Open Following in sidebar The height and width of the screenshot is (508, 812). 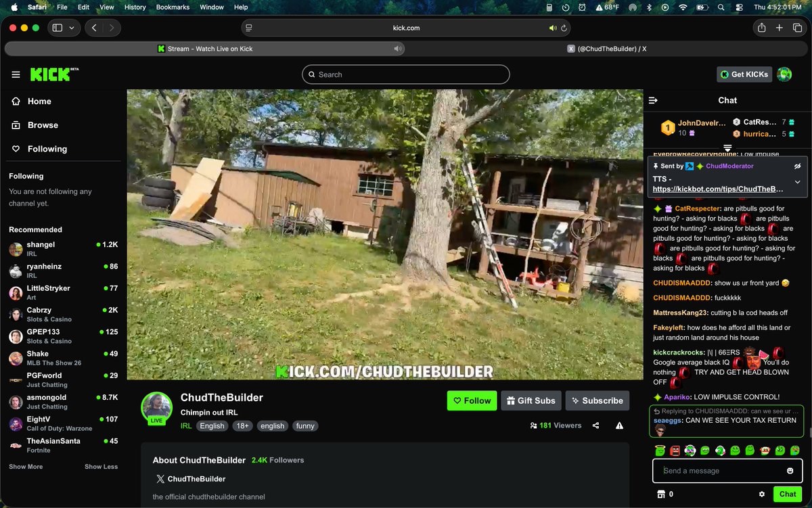click(x=47, y=149)
